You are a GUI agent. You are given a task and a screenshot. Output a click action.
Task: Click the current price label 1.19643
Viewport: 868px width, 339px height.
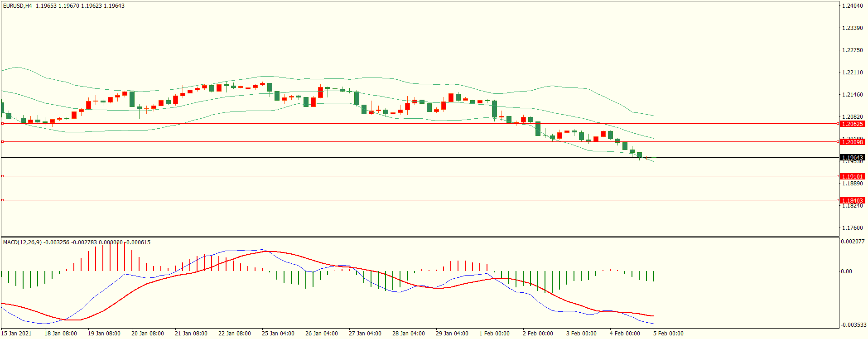point(852,158)
